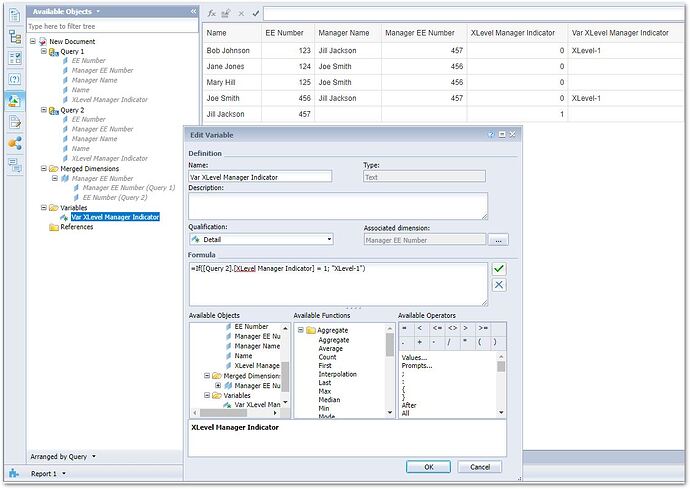Screen dimensions: 690x489
Task: Open the user prompt input sidebar icon
Action: click(15, 79)
